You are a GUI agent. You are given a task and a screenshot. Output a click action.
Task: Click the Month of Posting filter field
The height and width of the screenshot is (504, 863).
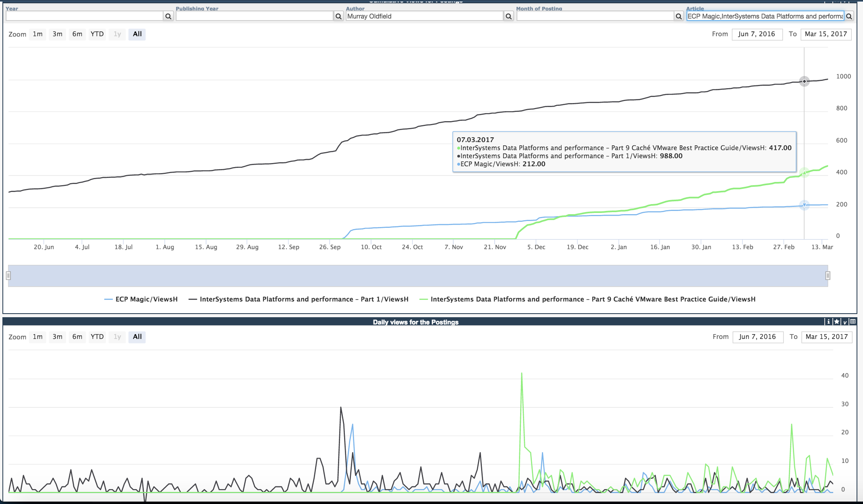595,16
